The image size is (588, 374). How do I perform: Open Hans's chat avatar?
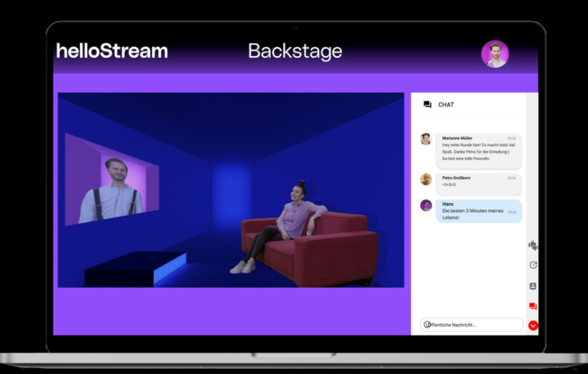(426, 205)
